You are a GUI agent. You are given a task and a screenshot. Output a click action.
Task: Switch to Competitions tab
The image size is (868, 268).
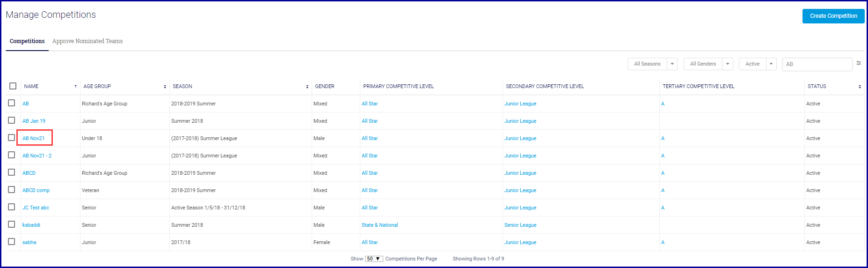tap(27, 41)
